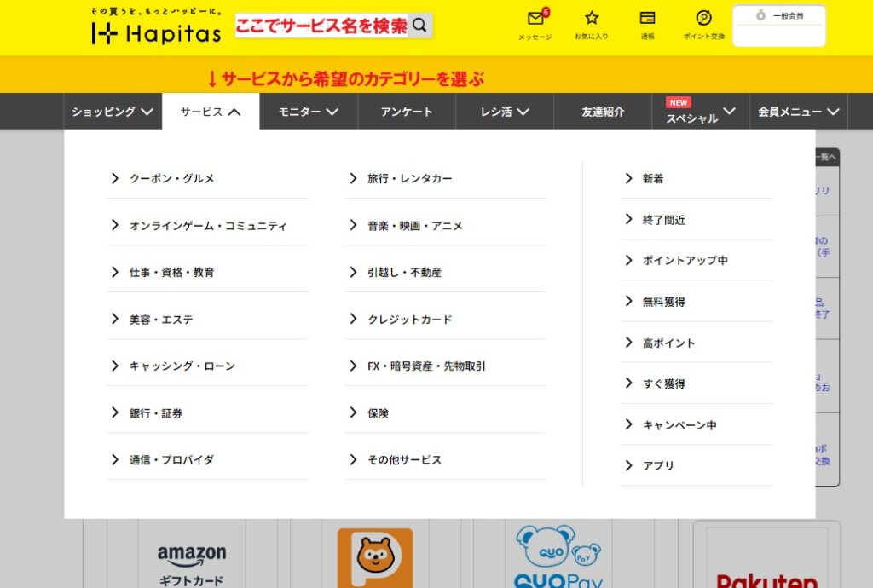This screenshot has height=588, width=873.
Task: Expand the モニター dropdown
Action: tap(308, 112)
